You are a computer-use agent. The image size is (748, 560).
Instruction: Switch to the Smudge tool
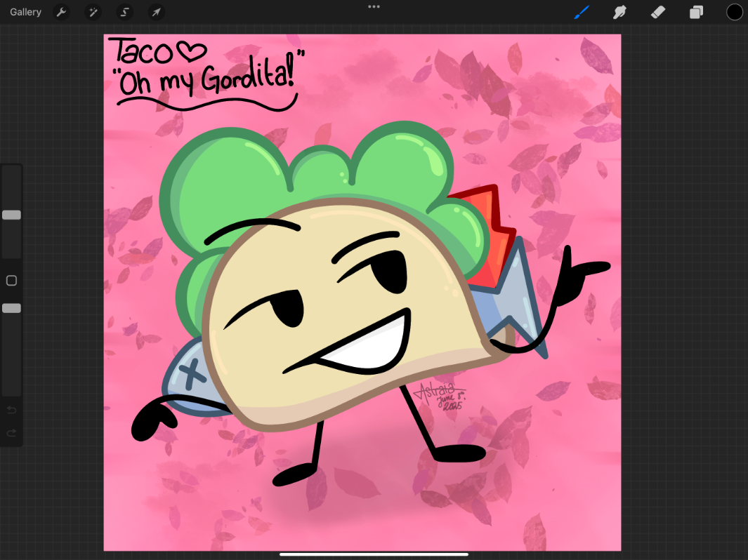[620, 12]
